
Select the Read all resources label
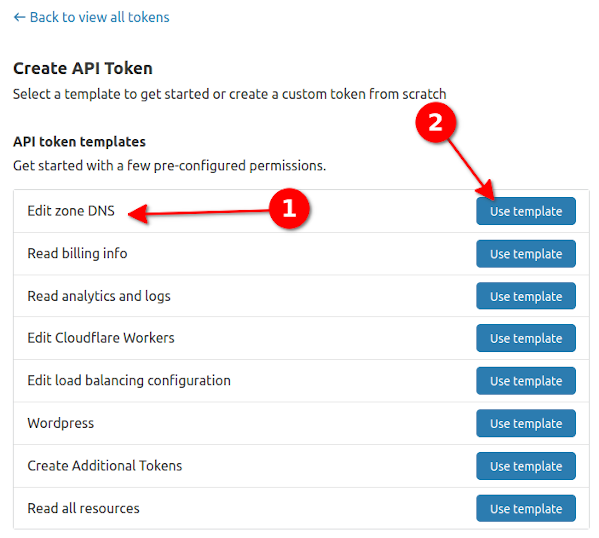click(83, 509)
